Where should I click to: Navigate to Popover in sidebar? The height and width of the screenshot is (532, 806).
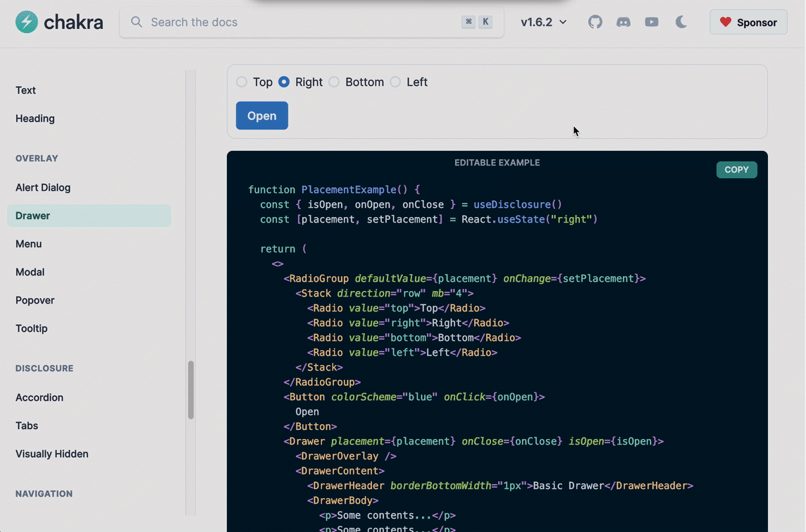click(35, 300)
